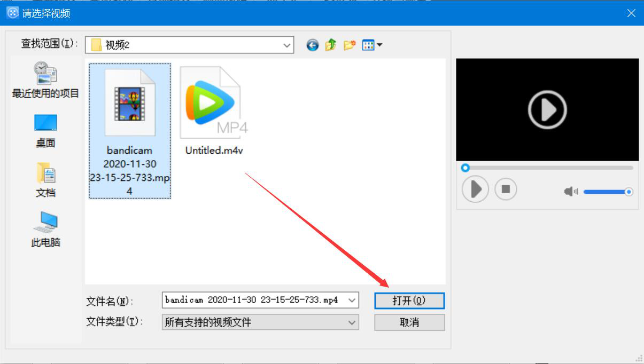The height and width of the screenshot is (364, 644).
Task: Select the Untitled.m4v file
Action: pyautogui.click(x=214, y=111)
